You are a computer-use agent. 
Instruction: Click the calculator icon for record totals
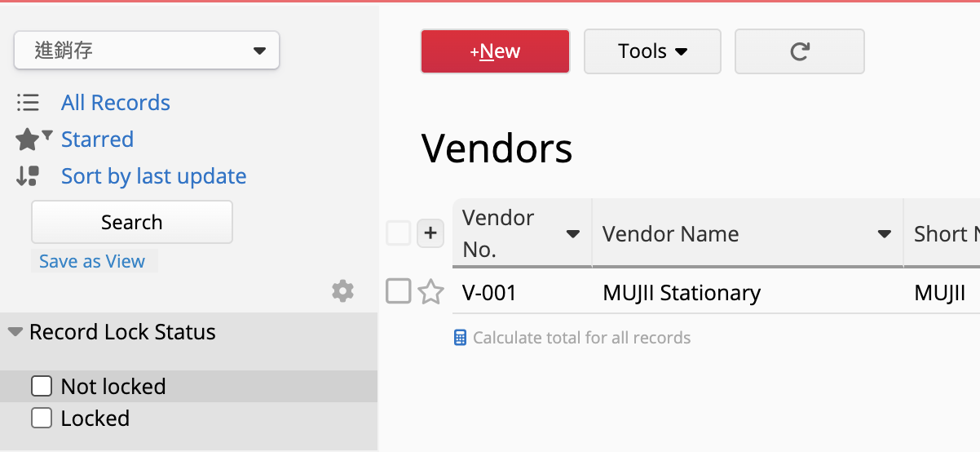tap(461, 338)
